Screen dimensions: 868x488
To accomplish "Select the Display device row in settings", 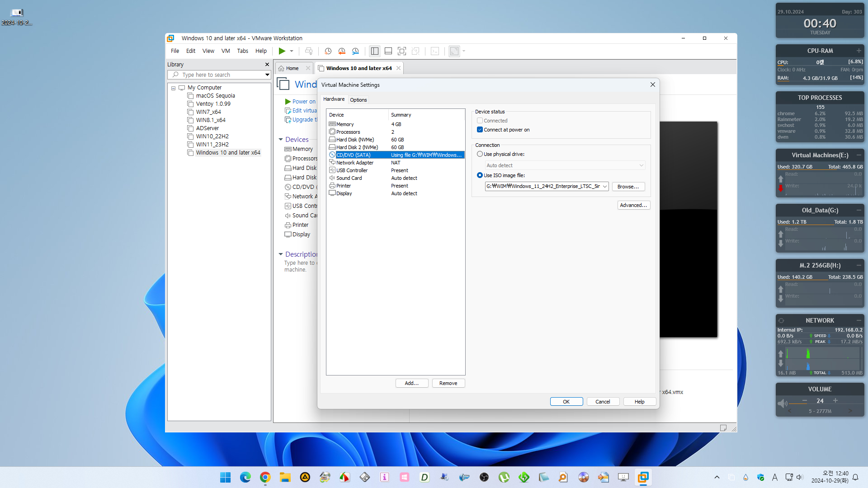I will (396, 193).
